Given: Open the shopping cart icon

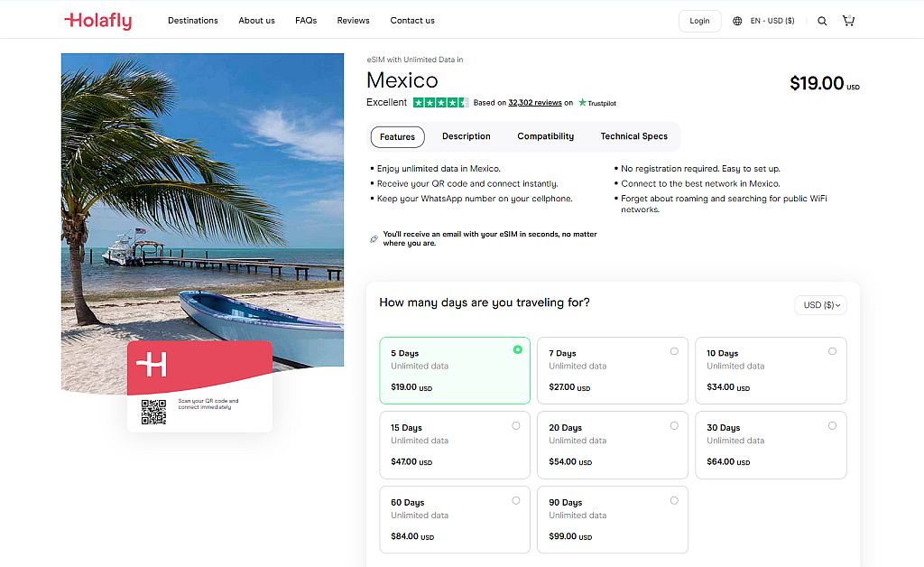Looking at the screenshot, I should pos(848,20).
